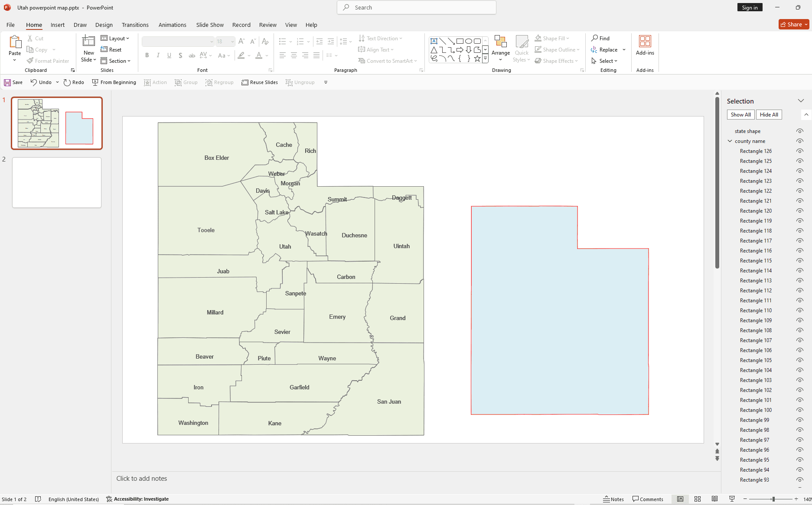Hide Rectangle 99 via eye icon

click(800, 420)
